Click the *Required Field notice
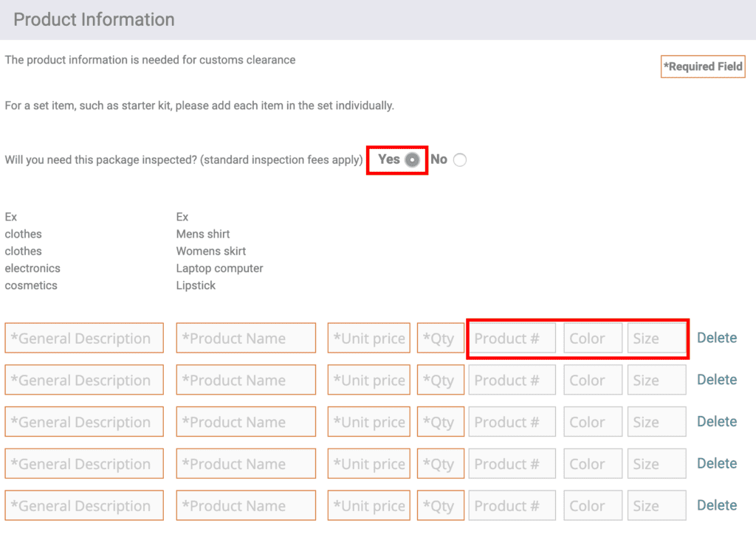Screen dimensions: 756x551 coord(703,66)
